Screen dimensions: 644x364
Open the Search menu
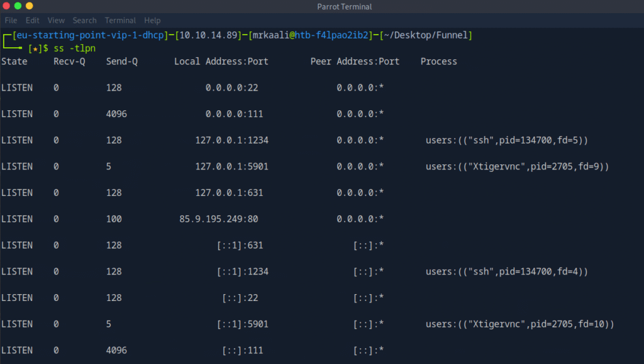[x=84, y=20]
